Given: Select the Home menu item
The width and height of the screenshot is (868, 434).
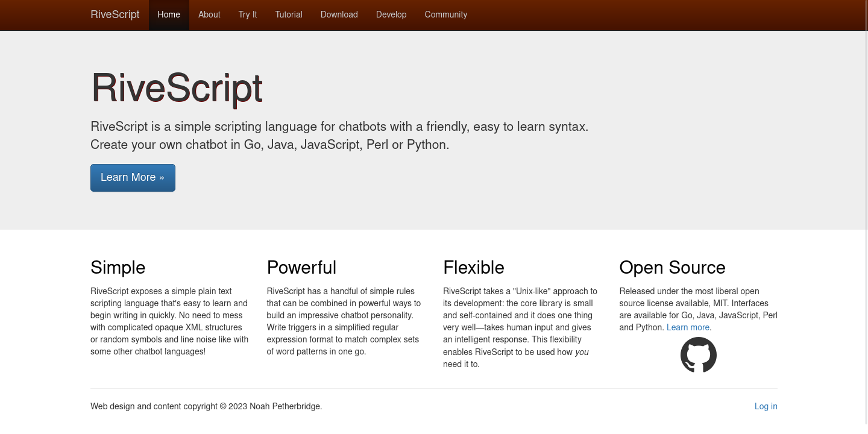Looking at the screenshot, I should point(169,14).
